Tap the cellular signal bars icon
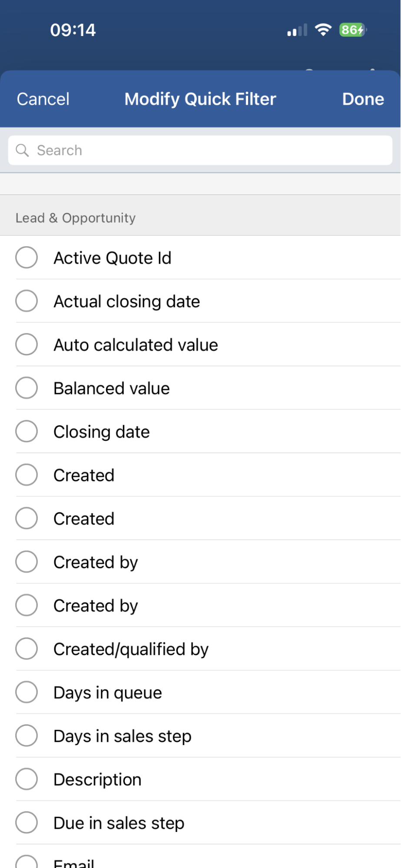Screen dimensions: 401x868 pyautogui.click(x=297, y=30)
